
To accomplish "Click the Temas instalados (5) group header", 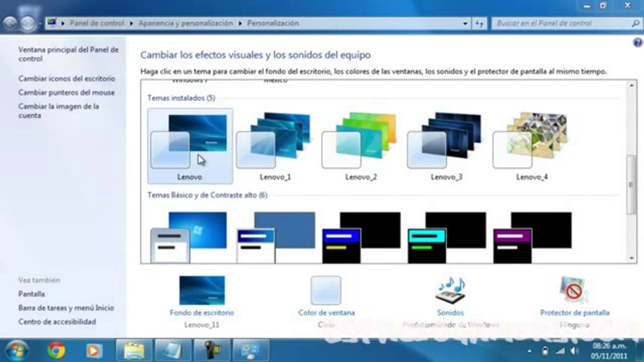I will tap(181, 98).
